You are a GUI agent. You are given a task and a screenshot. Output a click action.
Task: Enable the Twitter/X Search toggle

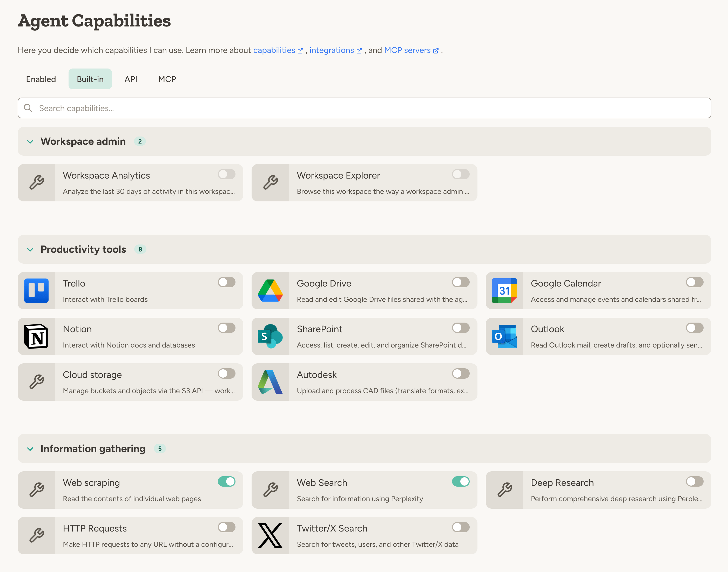pos(461,527)
